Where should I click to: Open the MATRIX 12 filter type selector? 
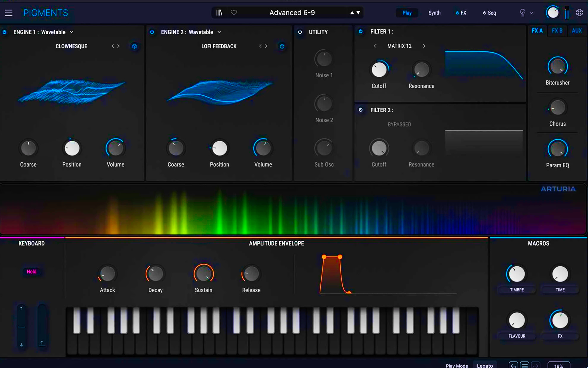(399, 46)
